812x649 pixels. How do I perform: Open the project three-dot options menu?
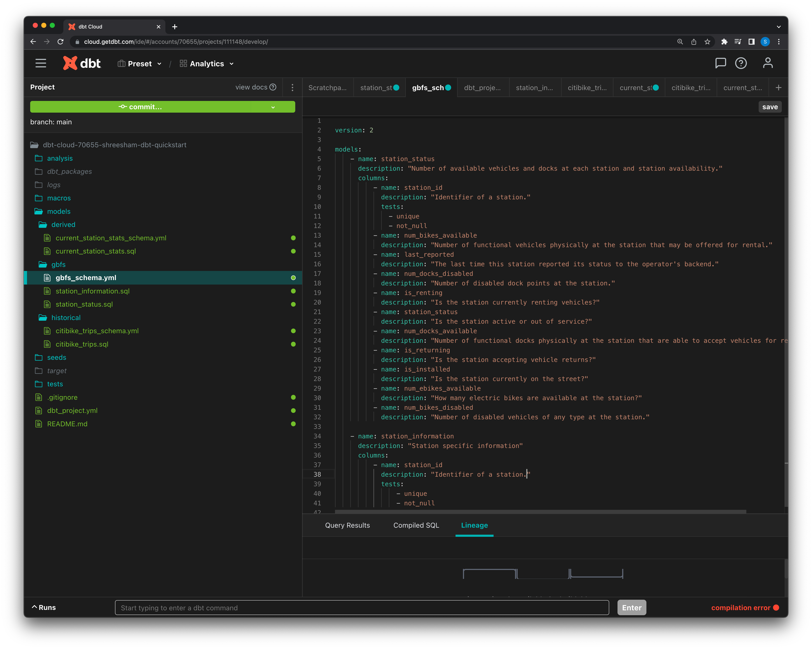(x=292, y=87)
